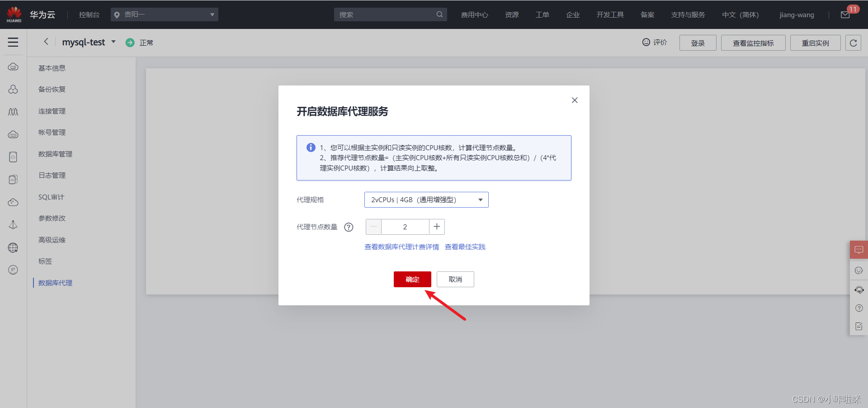Viewport: 868px width, 408px height.
Task: Click the globe icon in left sidebar
Action: point(13,247)
